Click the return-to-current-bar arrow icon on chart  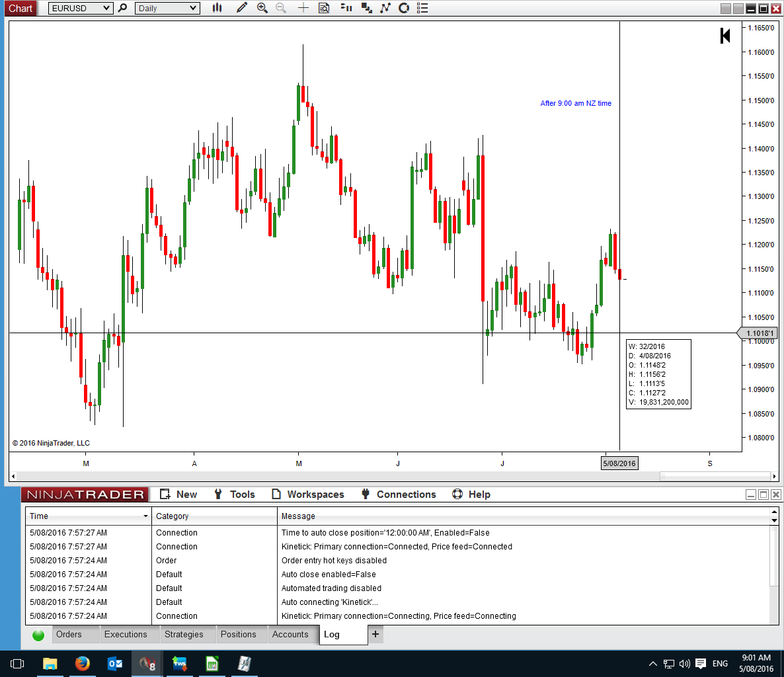click(x=725, y=36)
